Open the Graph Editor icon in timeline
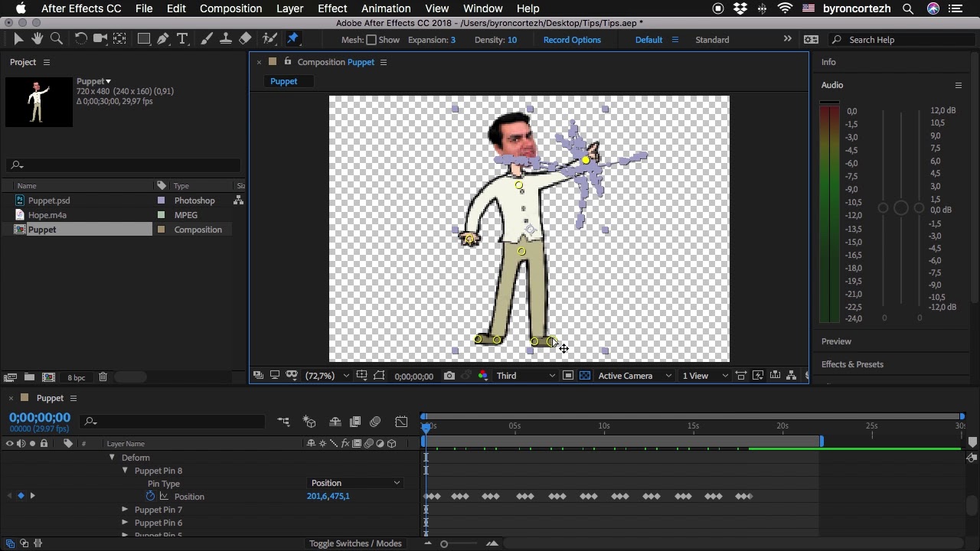Screen dimensions: 980x551 coord(401,422)
